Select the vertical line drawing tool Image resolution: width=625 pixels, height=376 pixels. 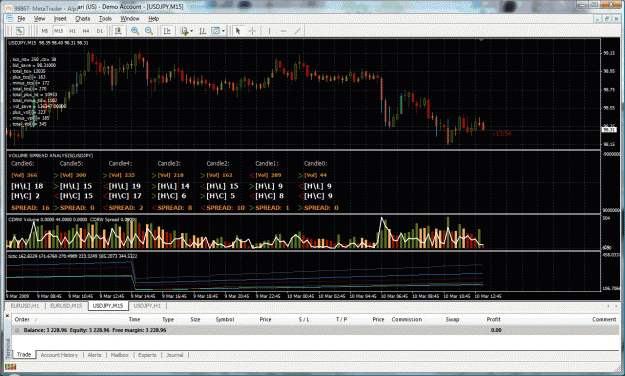click(269, 31)
